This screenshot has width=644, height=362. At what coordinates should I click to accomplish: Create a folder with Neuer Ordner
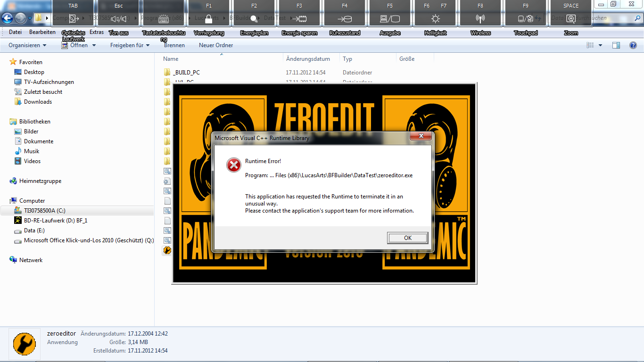[x=216, y=45]
